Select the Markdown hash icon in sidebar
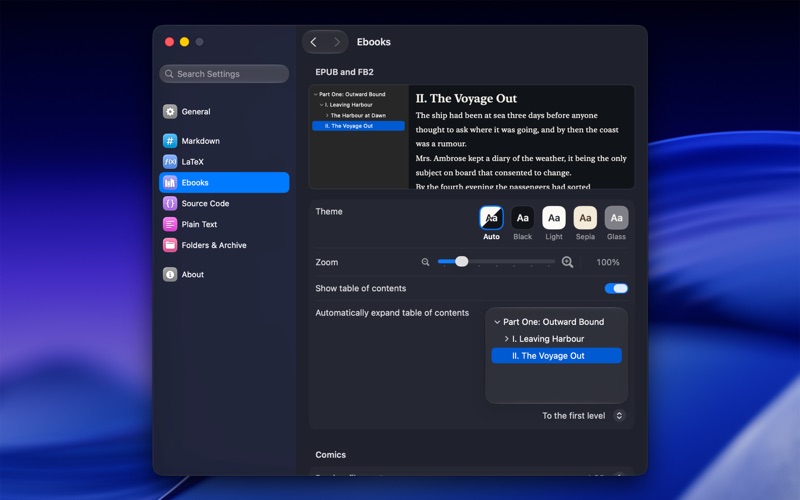The height and width of the screenshot is (500, 800). pos(170,141)
